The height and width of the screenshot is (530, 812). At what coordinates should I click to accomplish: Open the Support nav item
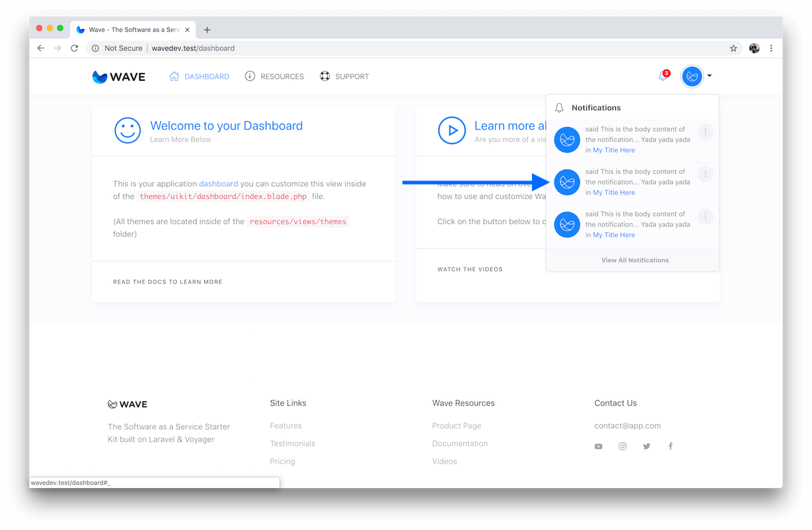coord(345,77)
